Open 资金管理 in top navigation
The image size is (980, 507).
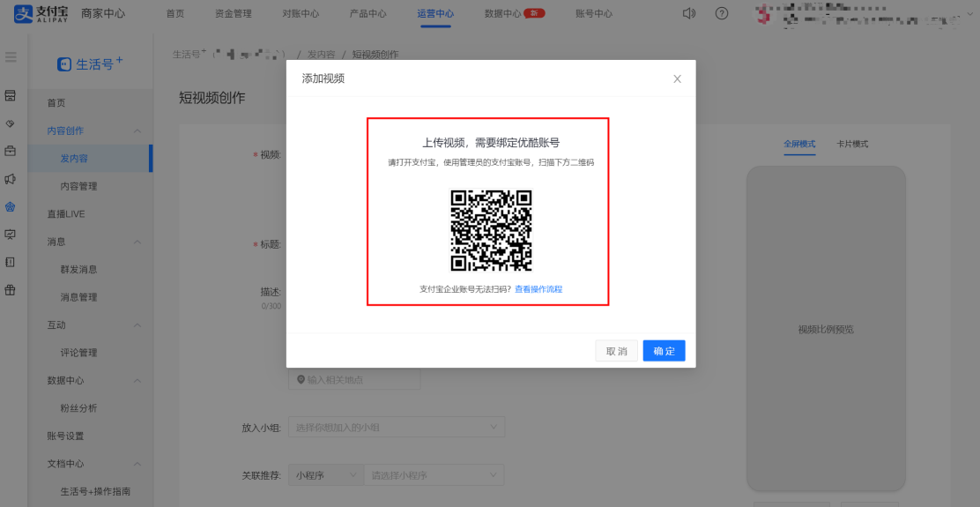coord(234,14)
